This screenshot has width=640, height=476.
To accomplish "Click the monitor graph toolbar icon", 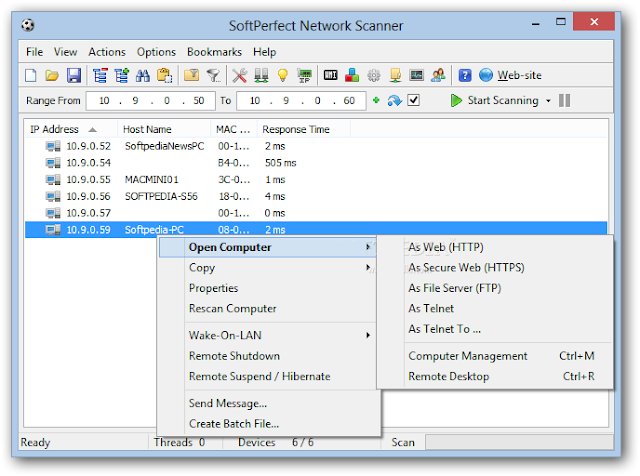I will tap(416, 75).
